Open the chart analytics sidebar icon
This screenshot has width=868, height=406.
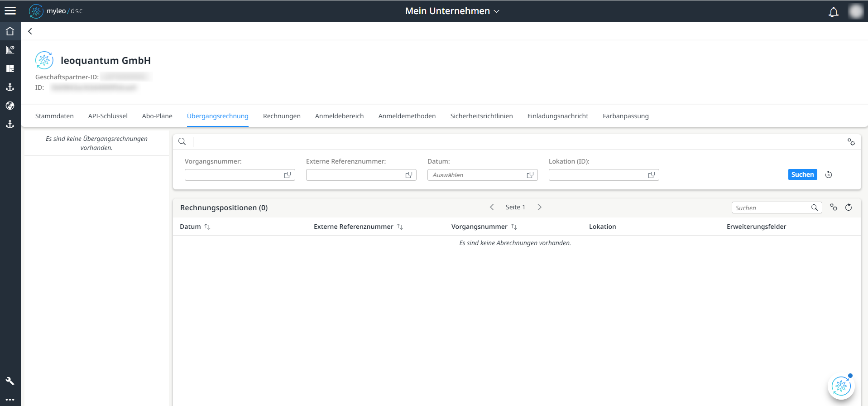click(10, 50)
